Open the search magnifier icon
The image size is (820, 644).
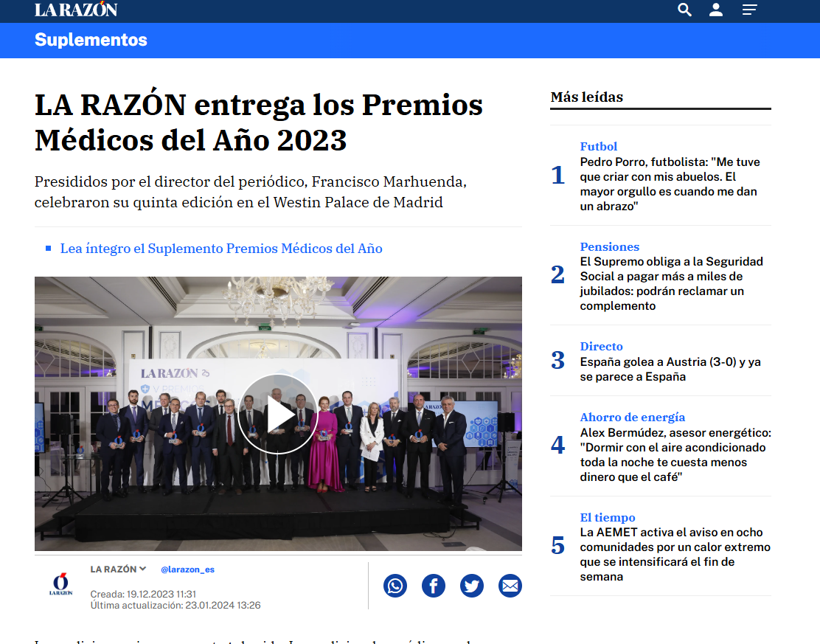click(x=684, y=10)
